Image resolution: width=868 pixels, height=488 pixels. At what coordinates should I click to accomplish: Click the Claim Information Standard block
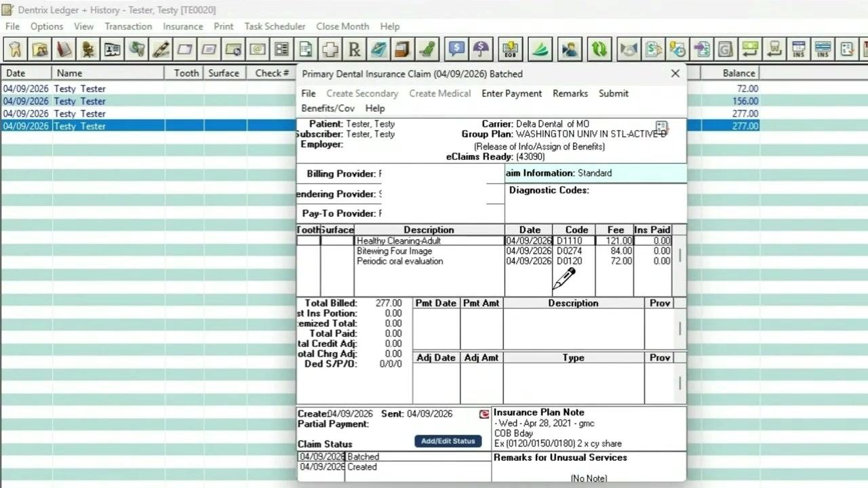pyautogui.click(x=595, y=173)
